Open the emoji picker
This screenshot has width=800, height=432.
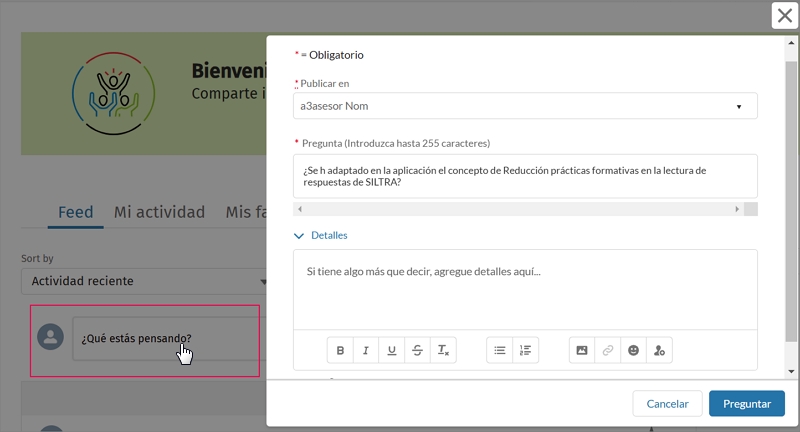coord(633,350)
